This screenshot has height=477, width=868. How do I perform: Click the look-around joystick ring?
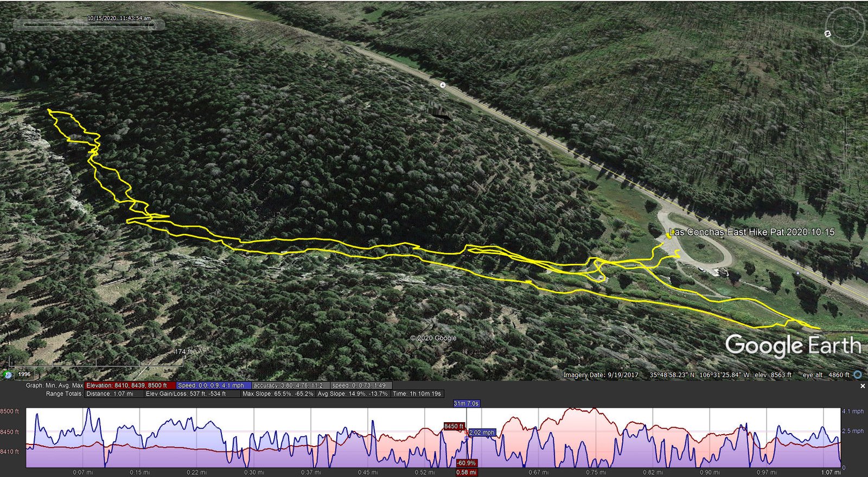click(x=844, y=27)
